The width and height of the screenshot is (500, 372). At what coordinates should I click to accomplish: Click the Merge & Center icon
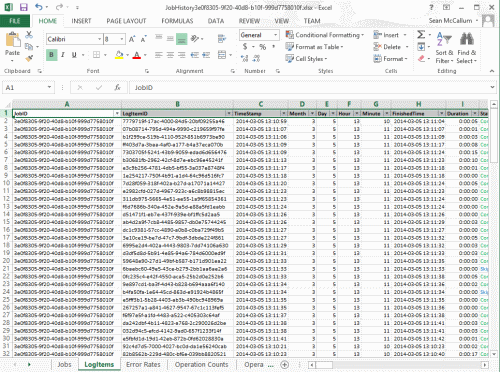point(222,55)
